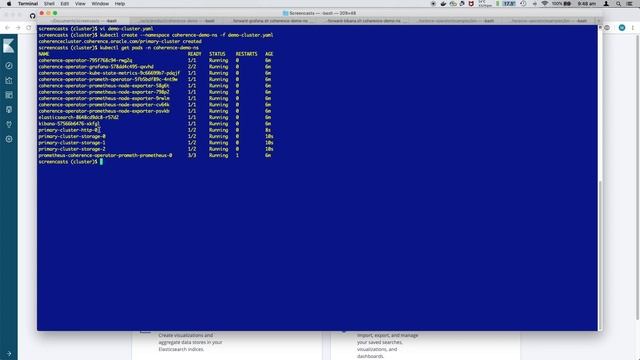640x360 pixels.
Task: Click the coherence-operator-grafana pod name
Action: [96, 67]
